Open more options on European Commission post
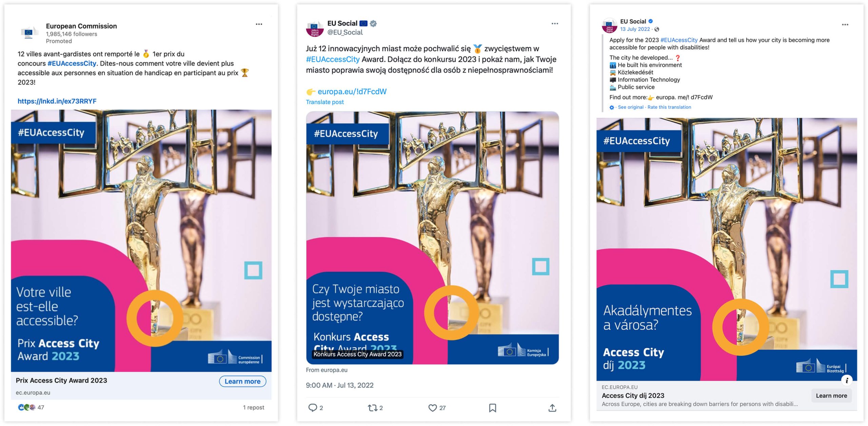This screenshot has height=426, width=868. [x=259, y=24]
